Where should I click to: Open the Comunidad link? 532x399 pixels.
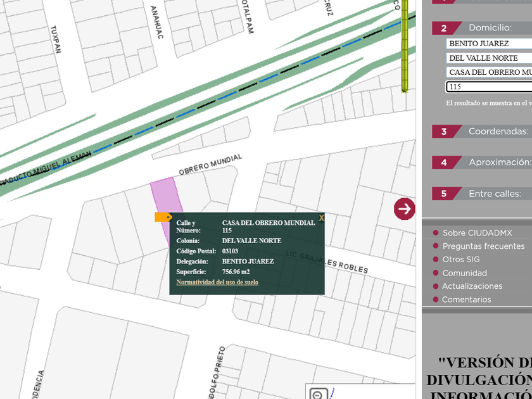pos(464,273)
